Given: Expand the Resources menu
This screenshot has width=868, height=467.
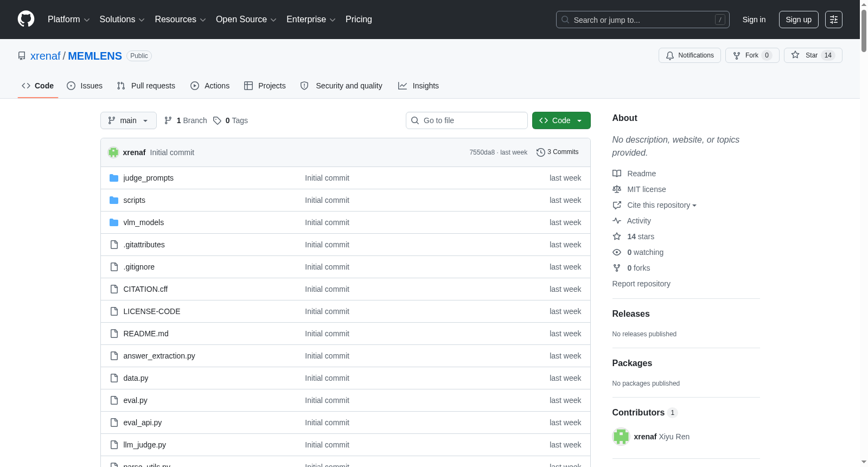Looking at the screenshot, I should coord(180,20).
